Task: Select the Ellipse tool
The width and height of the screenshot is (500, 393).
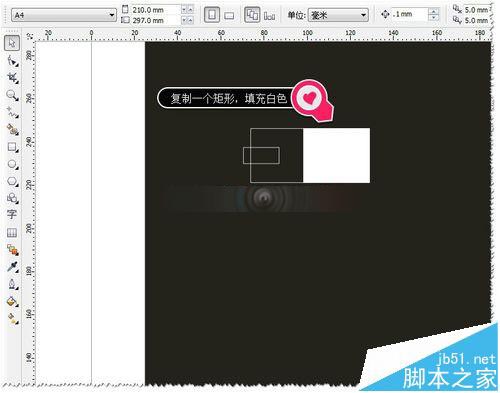Action: point(12,164)
